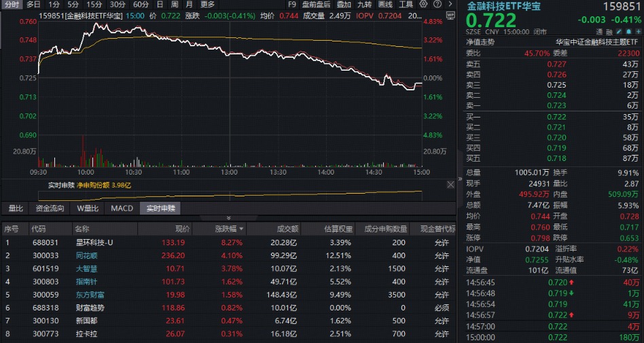The width and height of the screenshot is (644, 343).
Task: Click the pencil edit icon near stock code
Action: [x=619, y=32]
